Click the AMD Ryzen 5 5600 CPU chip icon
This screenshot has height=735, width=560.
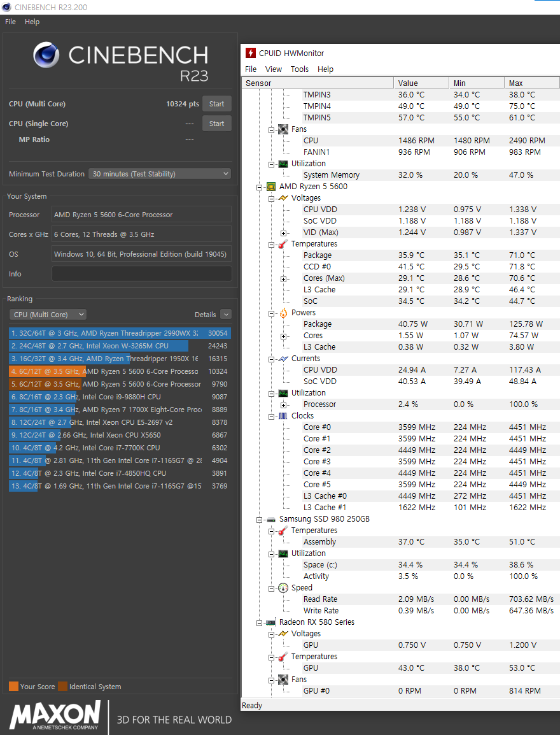click(x=271, y=187)
